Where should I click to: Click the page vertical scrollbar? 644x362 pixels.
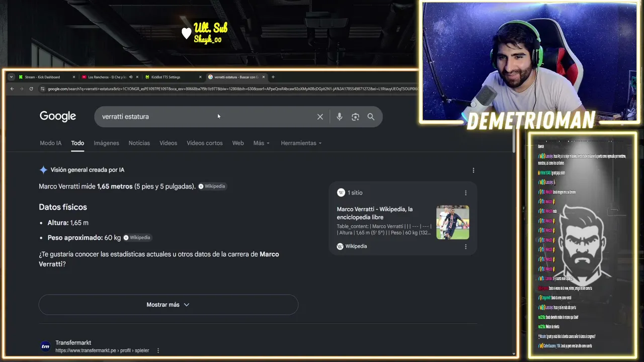(514, 139)
